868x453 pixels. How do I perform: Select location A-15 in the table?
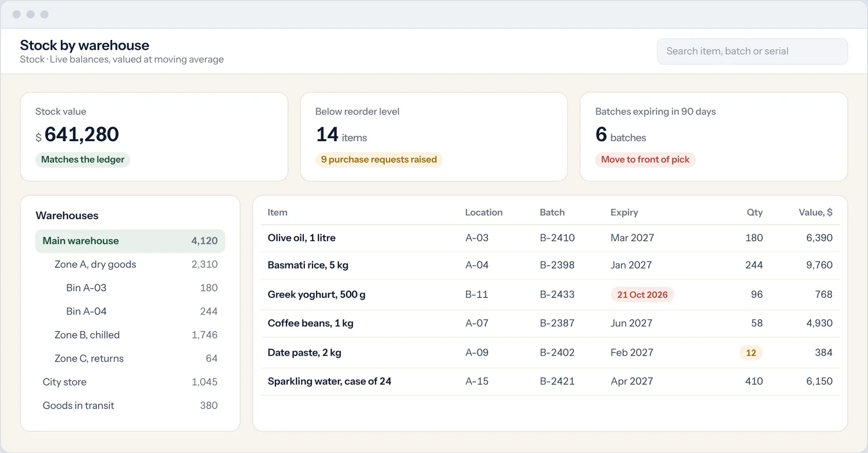point(477,381)
